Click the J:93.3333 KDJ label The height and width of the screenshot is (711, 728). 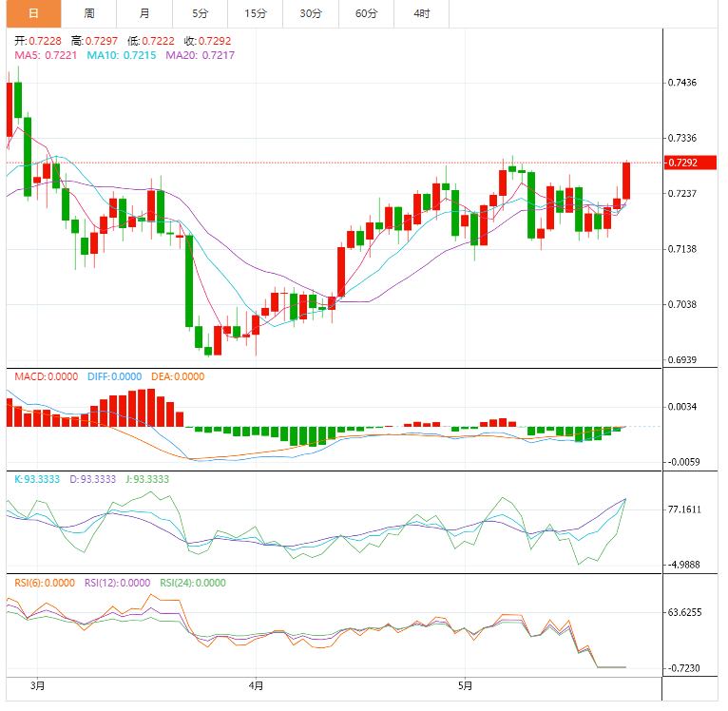point(147,479)
